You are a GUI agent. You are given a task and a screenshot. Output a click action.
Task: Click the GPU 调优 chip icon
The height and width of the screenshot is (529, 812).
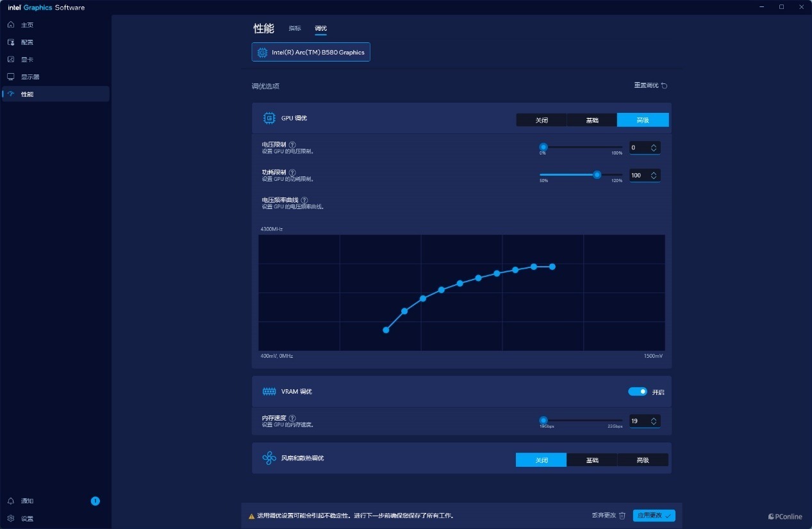[x=269, y=118]
